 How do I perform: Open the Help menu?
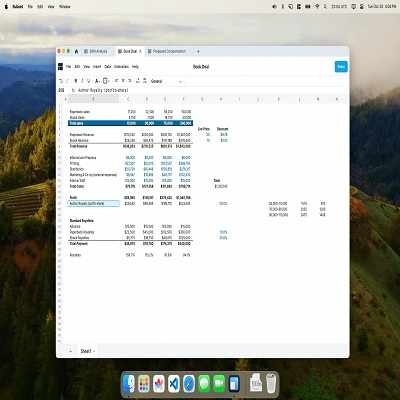click(135, 67)
